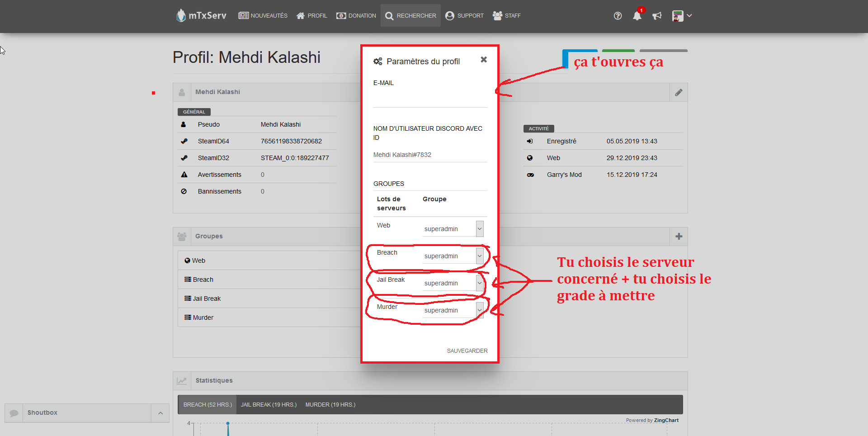
Task: Open the user avatar menu
Action: pyautogui.click(x=682, y=16)
